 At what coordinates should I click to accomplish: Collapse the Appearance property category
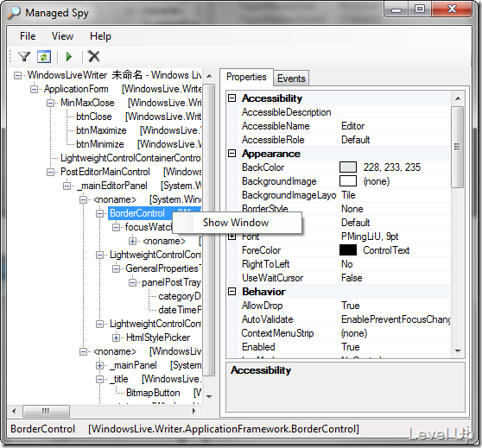pos(232,154)
